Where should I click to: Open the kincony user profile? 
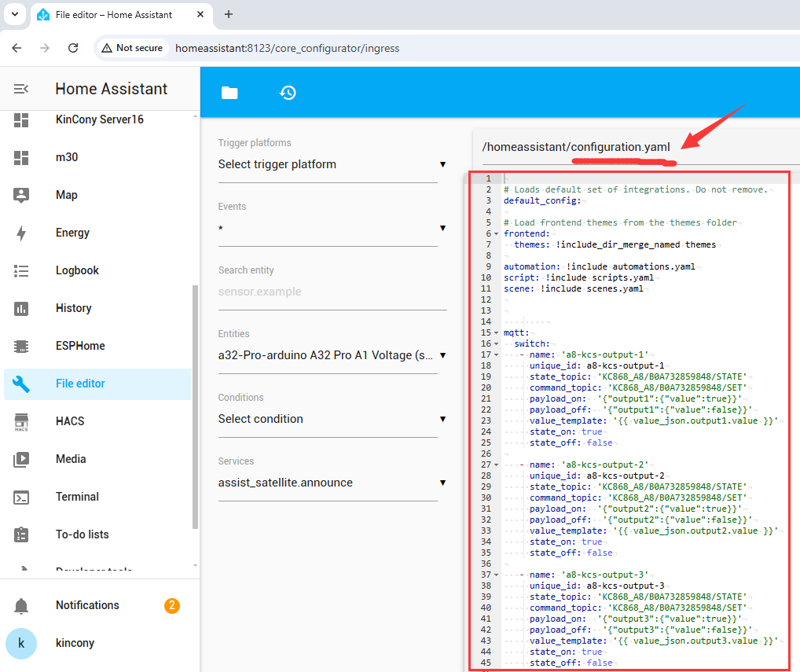75,643
